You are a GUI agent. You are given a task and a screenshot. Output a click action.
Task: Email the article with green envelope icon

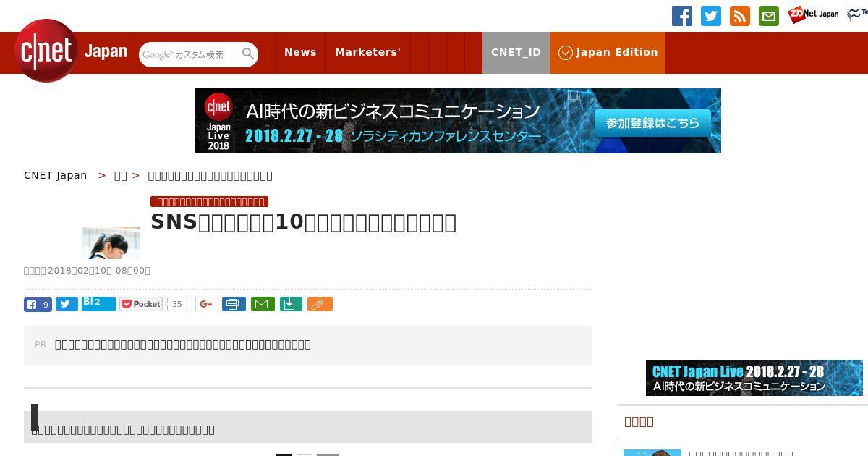click(x=263, y=305)
